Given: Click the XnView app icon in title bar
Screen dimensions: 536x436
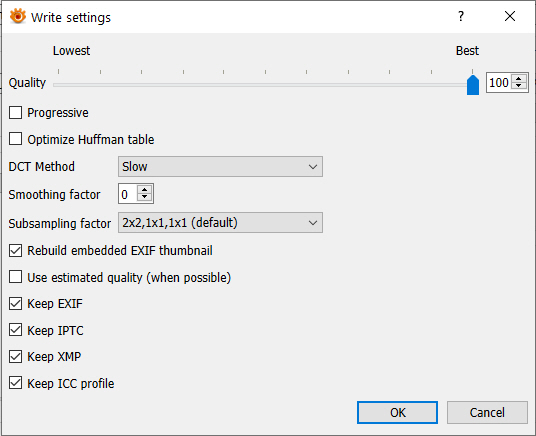Looking at the screenshot, I should pos(18,16).
